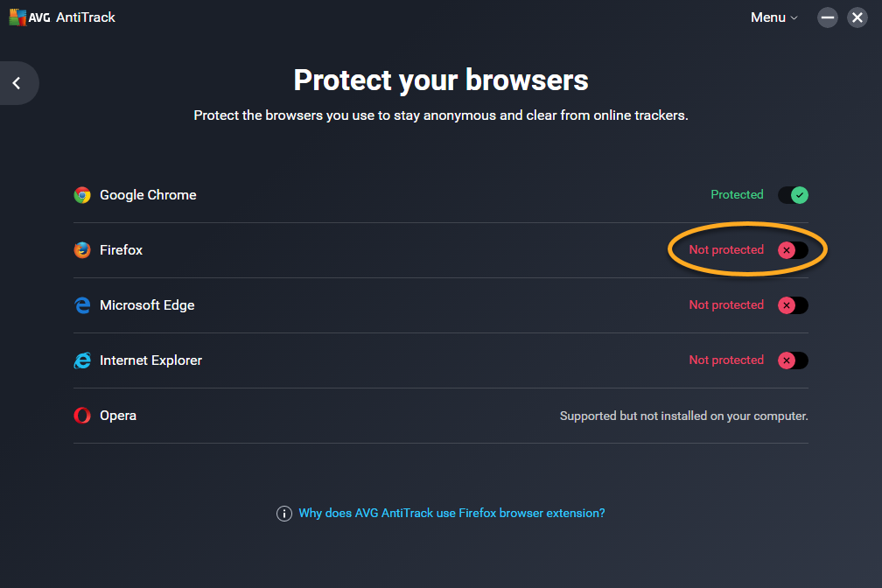Turn on Microsoft Edge protection toggle
This screenshot has height=588, width=882.
(x=793, y=305)
